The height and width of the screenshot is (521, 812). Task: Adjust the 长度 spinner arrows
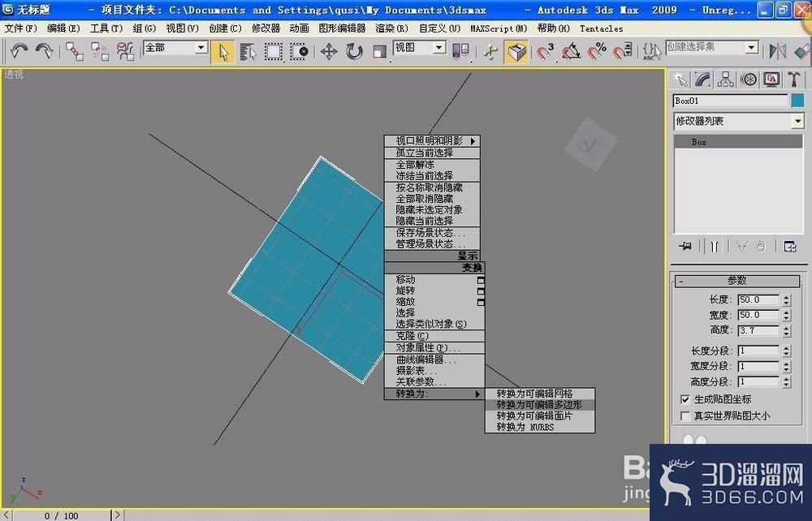(x=787, y=300)
